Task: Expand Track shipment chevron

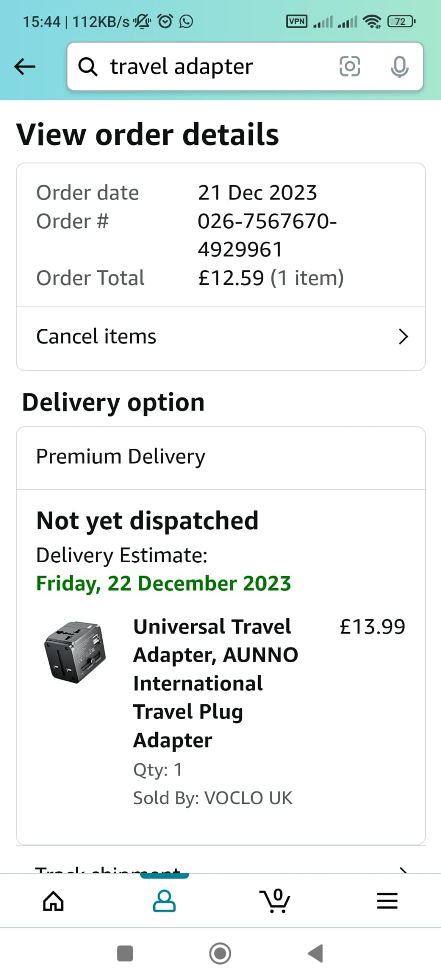Action: point(403,870)
